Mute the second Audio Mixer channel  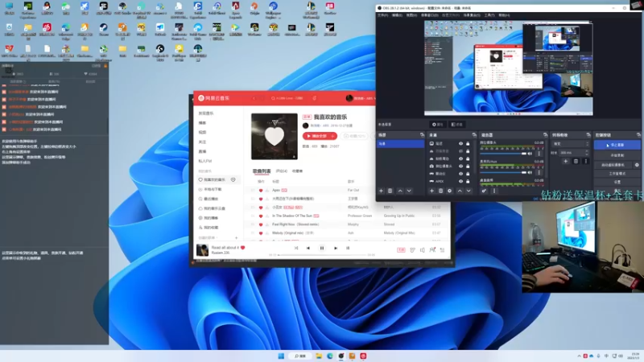tap(530, 172)
